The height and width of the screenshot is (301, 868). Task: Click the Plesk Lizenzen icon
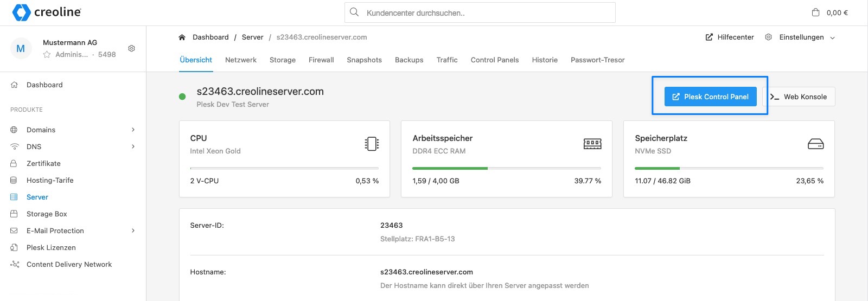(x=14, y=247)
